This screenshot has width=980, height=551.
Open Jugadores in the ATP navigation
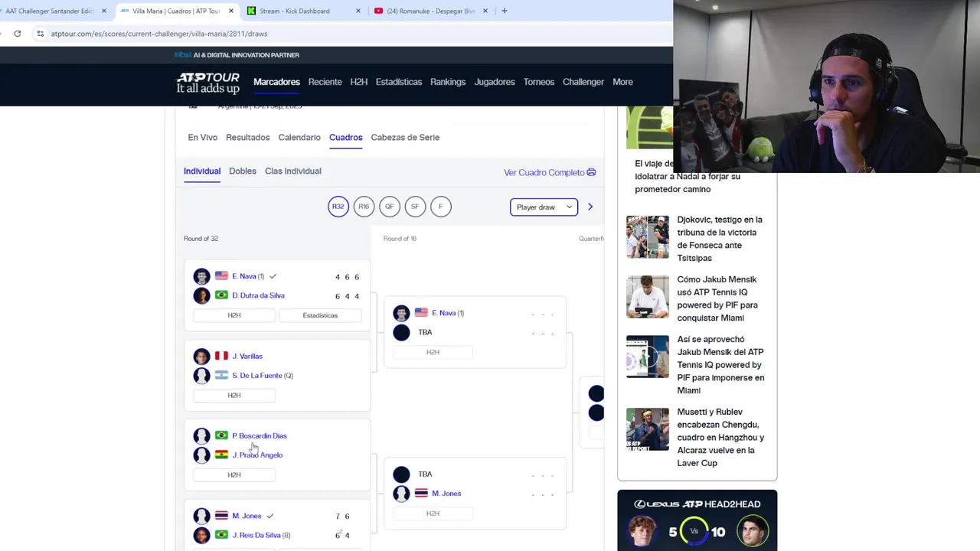click(494, 82)
